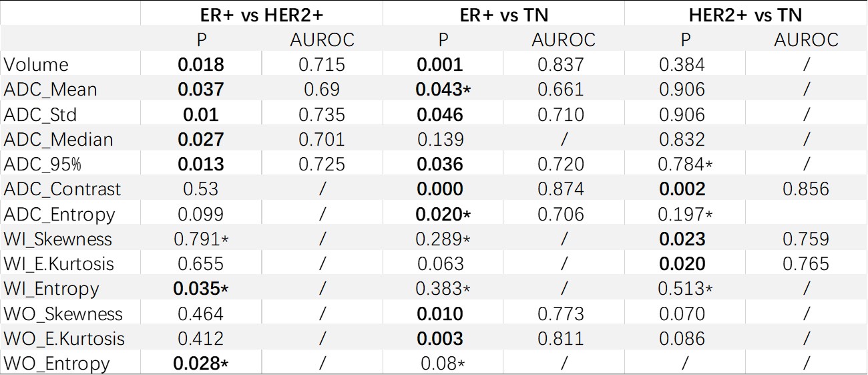
Task: Select the ADC_Contrast row label
Action: pyautogui.click(x=63, y=189)
